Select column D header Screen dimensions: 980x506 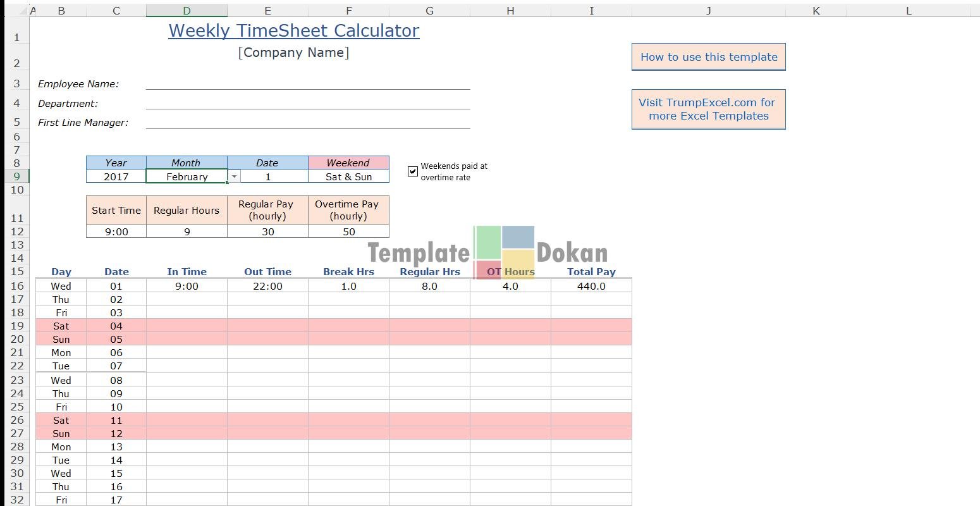point(187,11)
